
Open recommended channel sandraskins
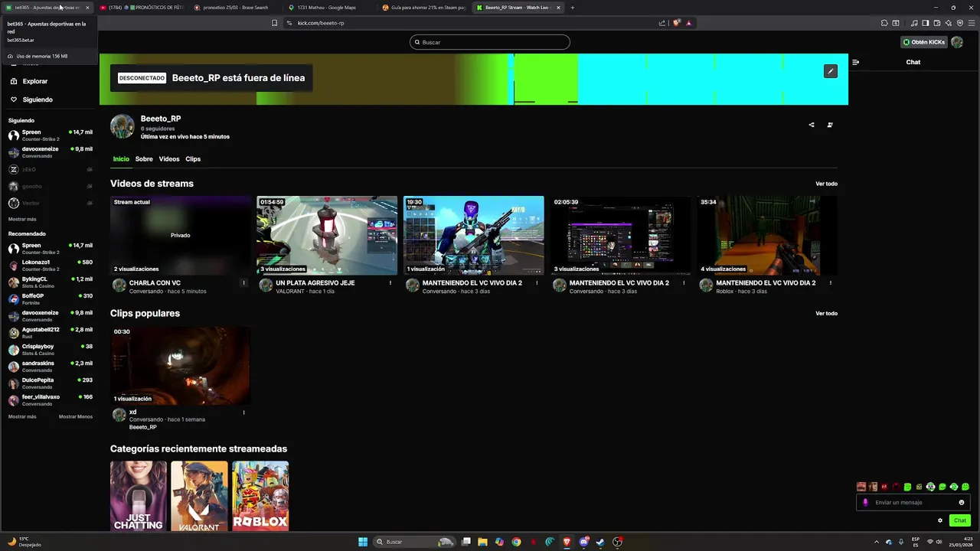50,367
